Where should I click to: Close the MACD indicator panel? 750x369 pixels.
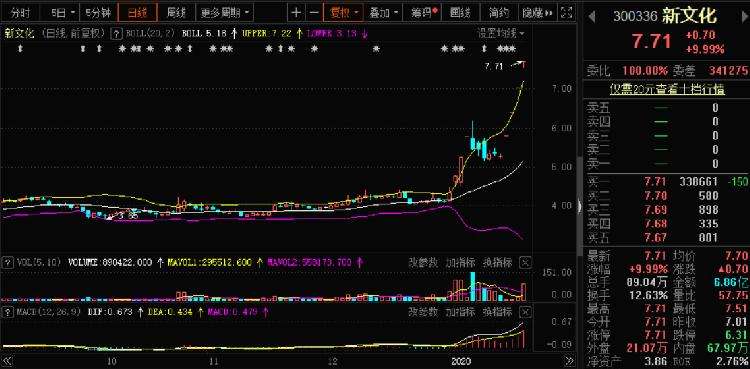coord(525,312)
